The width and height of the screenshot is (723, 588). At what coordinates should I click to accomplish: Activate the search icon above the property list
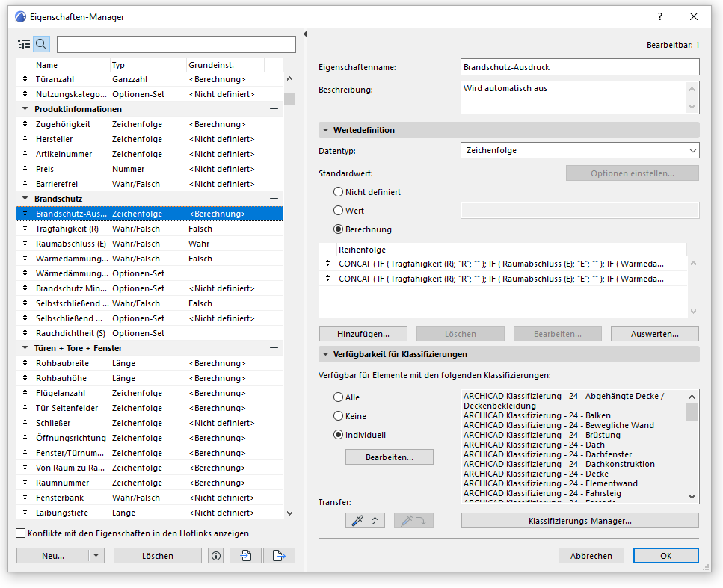[40, 43]
